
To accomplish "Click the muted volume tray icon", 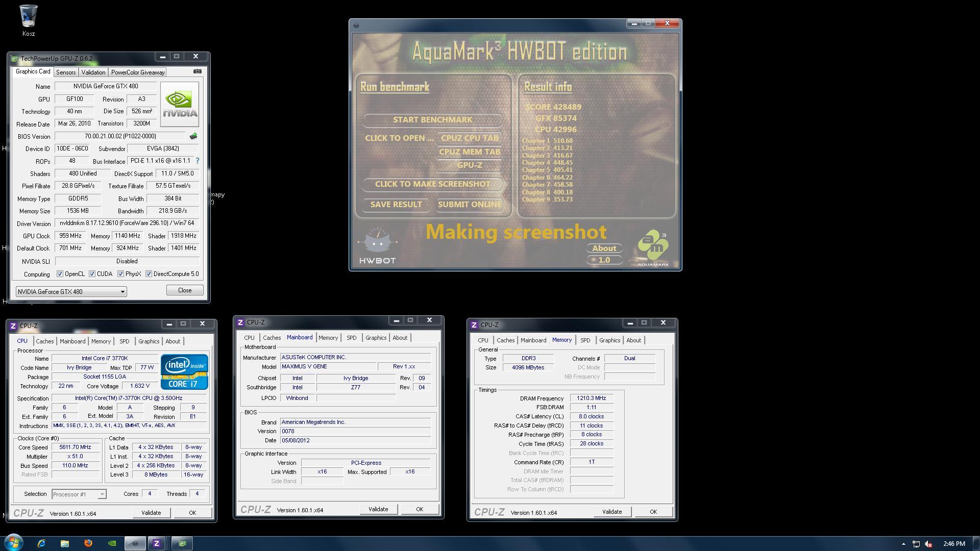I will (x=928, y=544).
